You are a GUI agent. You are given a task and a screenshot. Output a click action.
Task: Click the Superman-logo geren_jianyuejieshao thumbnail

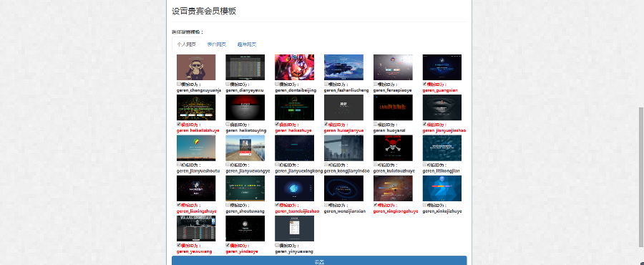coord(442,107)
